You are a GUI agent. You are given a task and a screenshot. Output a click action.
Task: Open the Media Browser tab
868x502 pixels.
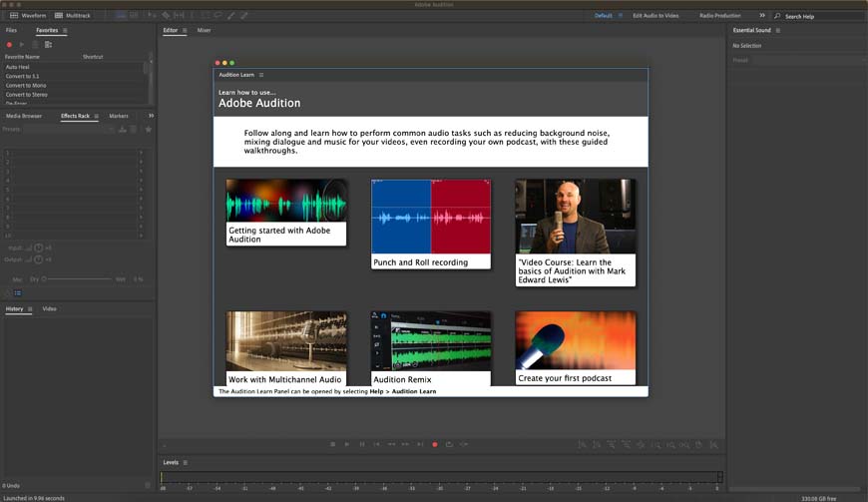point(24,116)
